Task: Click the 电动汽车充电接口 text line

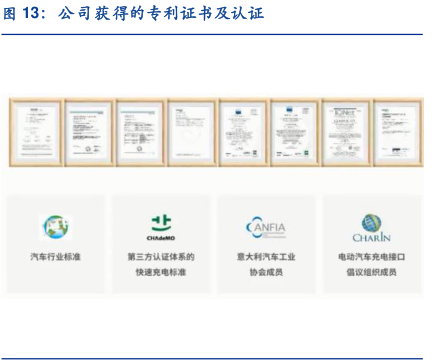Action: coord(371,257)
